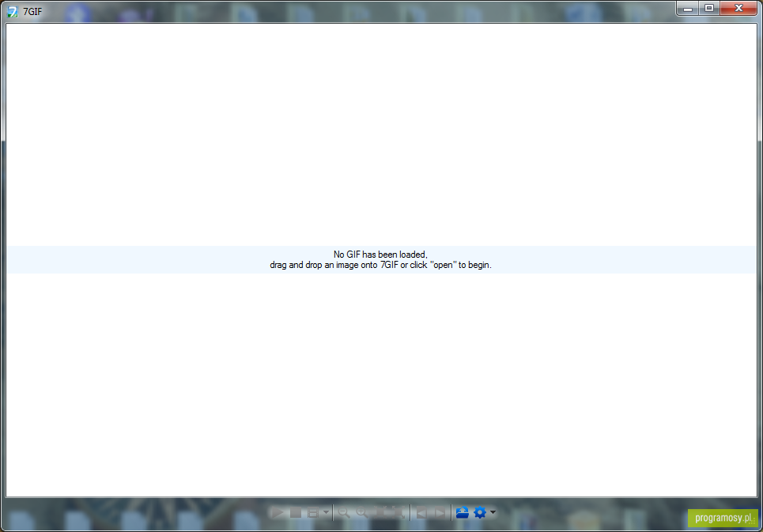Maximize the 7GIF window
763x532 pixels.
[709, 8]
